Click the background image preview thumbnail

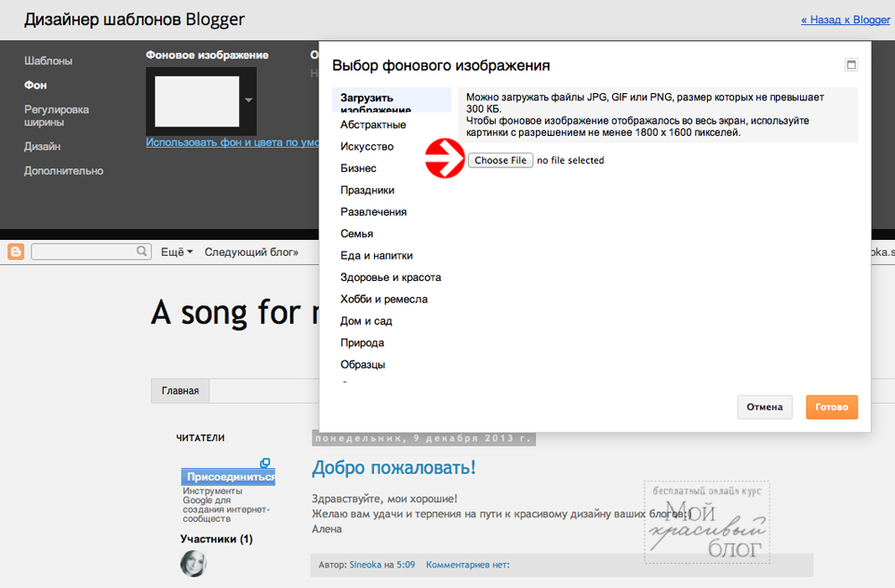pyautogui.click(x=197, y=101)
